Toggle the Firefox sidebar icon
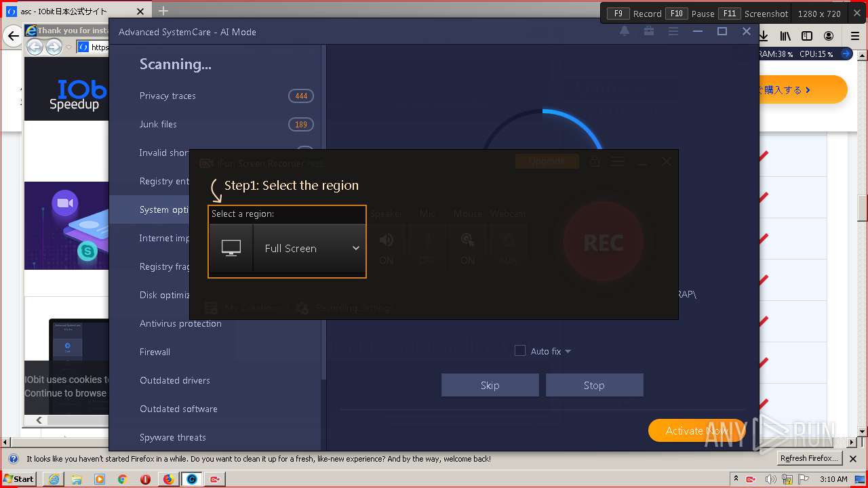Viewport: 868px width, 488px height. (x=807, y=36)
